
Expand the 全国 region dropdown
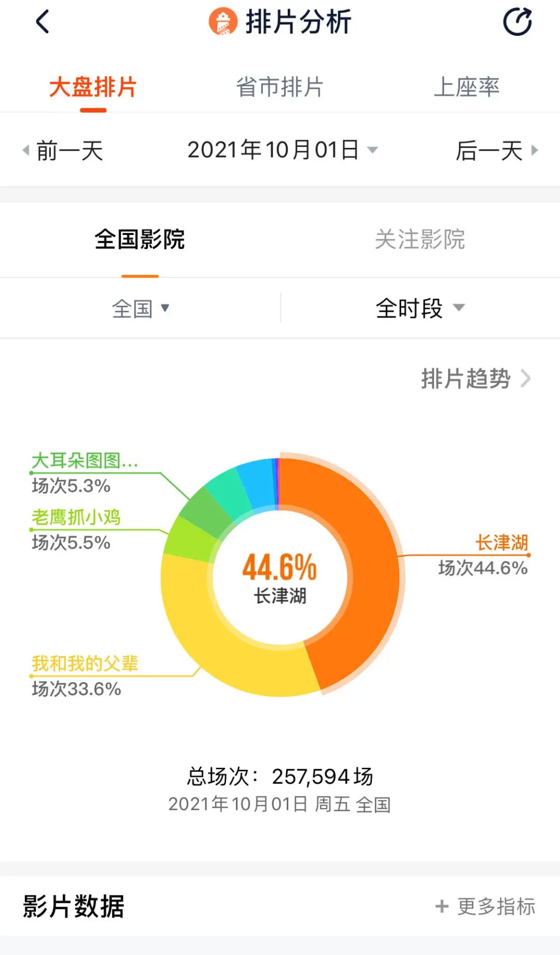[x=141, y=309]
